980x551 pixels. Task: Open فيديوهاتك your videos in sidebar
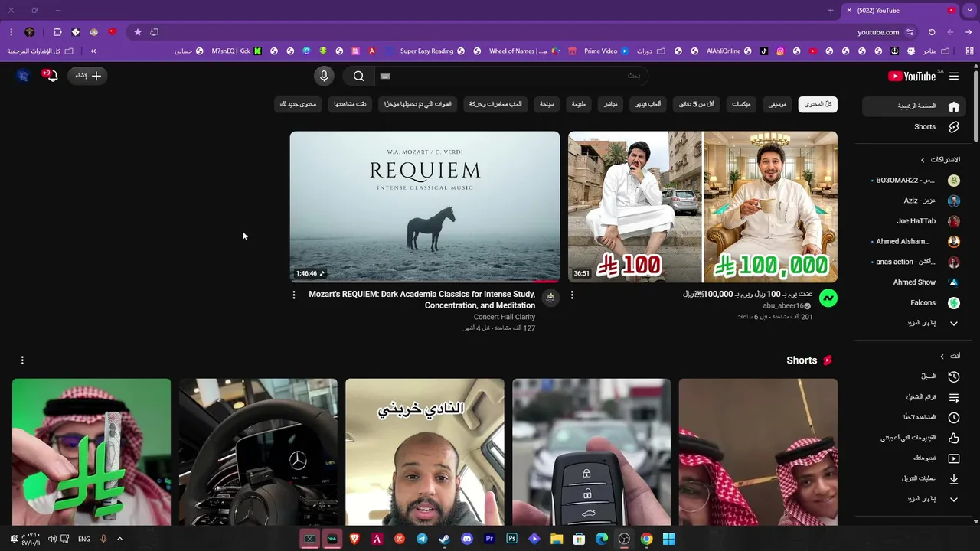click(x=913, y=458)
